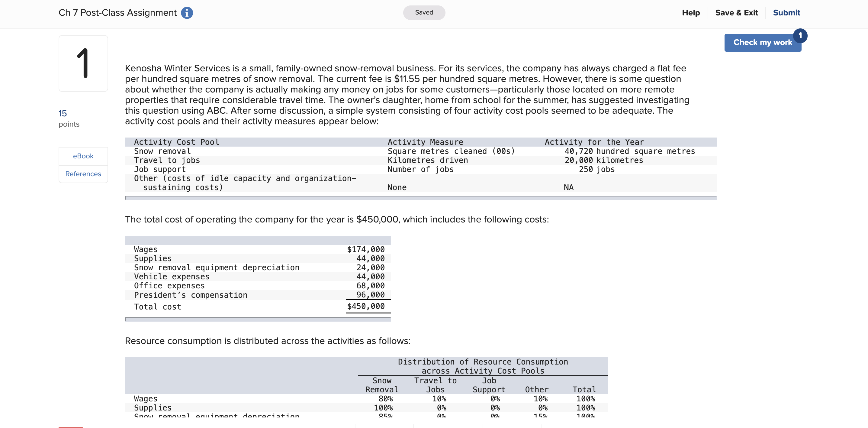Click the Total cost $450,000 value
The height and width of the screenshot is (428, 868).
pos(366,306)
